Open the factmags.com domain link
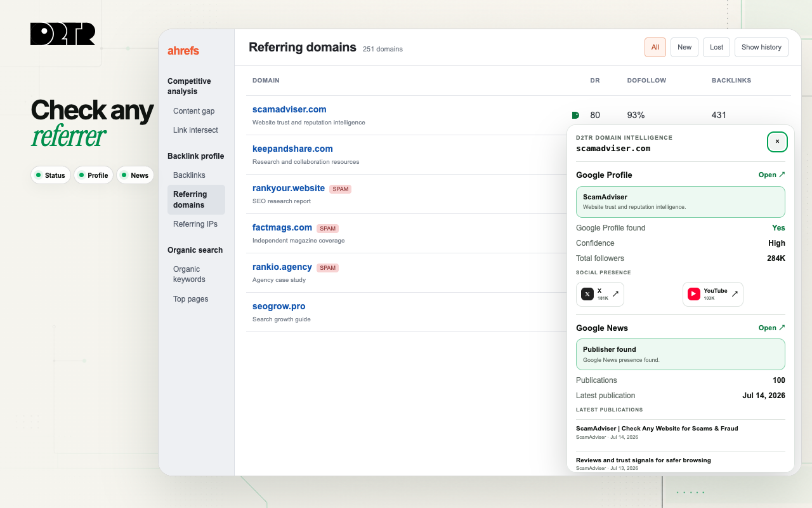The height and width of the screenshot is (508, 812). (x=282, y=227)
